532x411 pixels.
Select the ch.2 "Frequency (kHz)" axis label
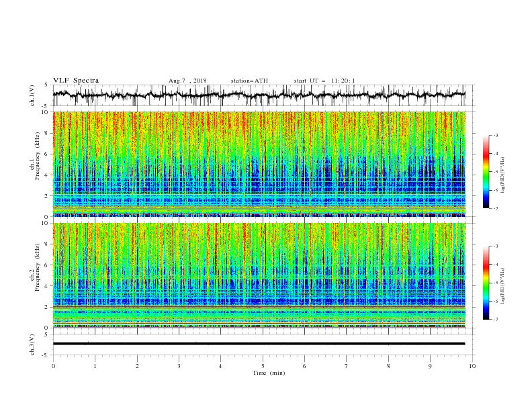click(x=37, y=267)
